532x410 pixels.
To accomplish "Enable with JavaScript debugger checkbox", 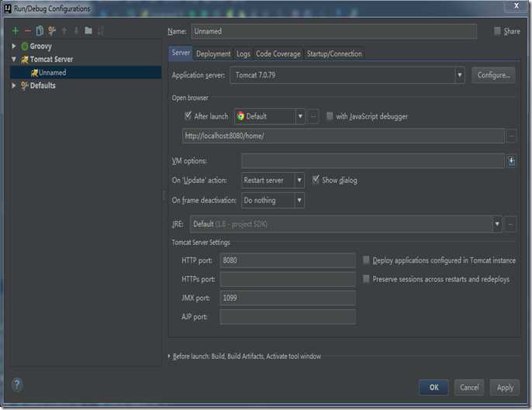I will [330, 116].
